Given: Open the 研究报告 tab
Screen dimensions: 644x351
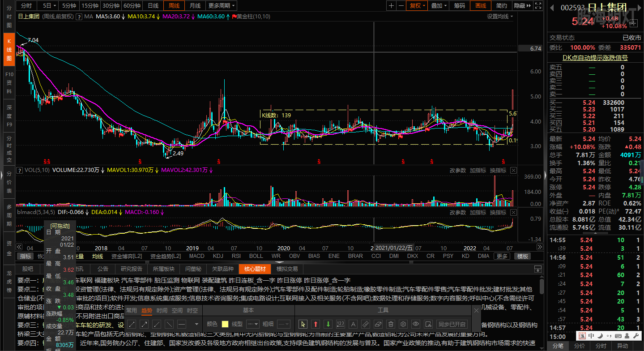Looking at the screenshot, I should click(x=132, y=269).
